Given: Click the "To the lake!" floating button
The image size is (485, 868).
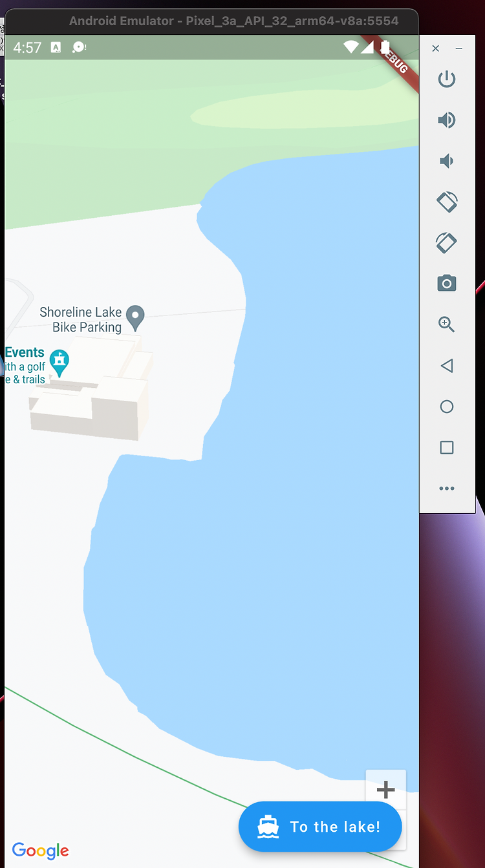Looking at the screenshot, I should tap(320, 827).
